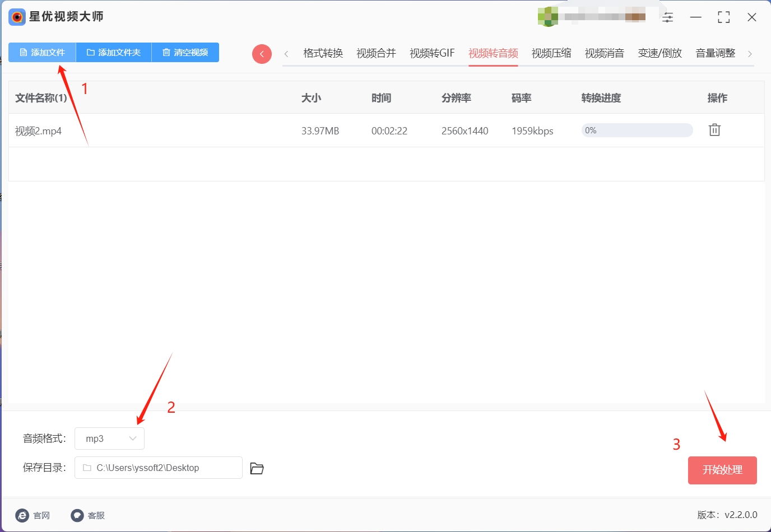Screen dimensions: 771x532
Task: Switch to the 视频合并 tab
Action: 376,53
